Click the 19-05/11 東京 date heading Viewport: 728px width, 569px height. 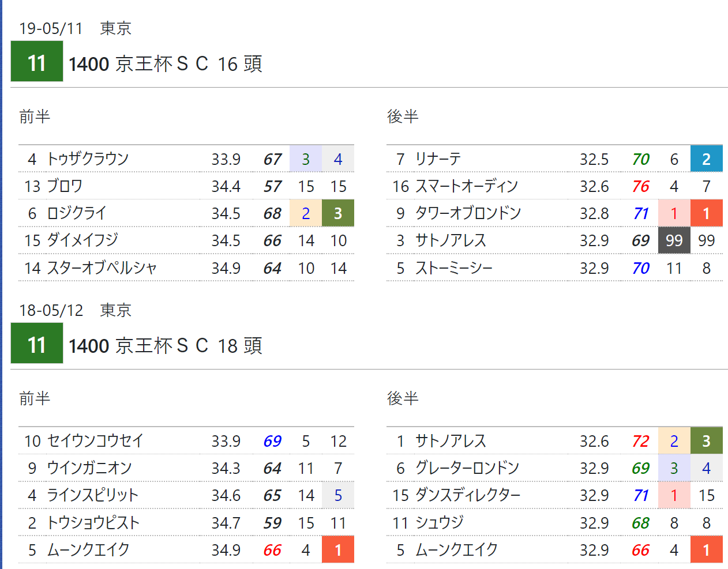(x=75, y=28)
